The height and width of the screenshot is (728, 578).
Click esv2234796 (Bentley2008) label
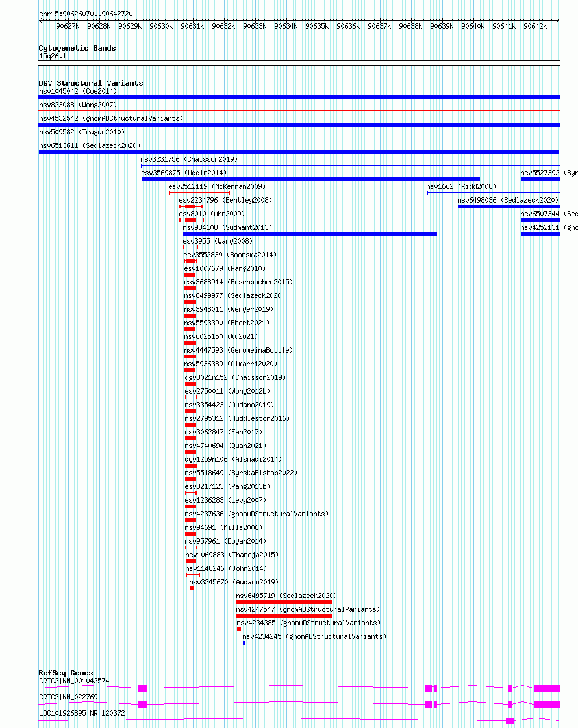[225, 200]
